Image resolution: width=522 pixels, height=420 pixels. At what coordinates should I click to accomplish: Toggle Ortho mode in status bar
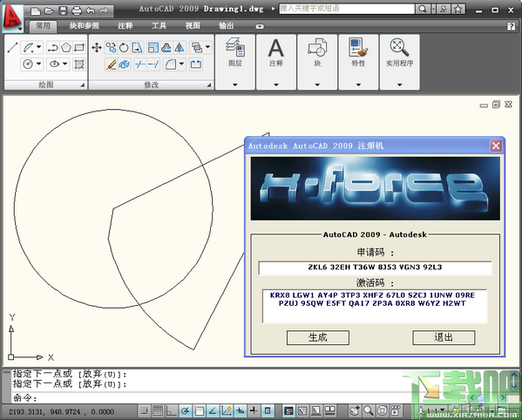pos(171,411)
